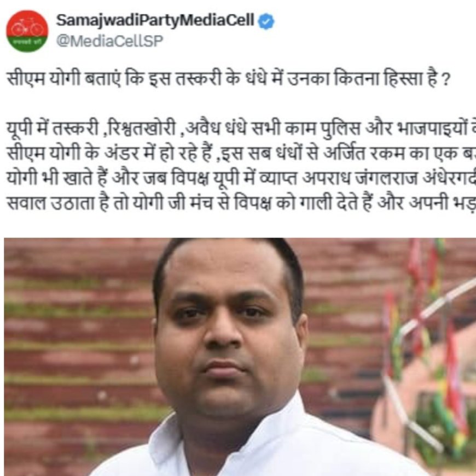The width and height of the screenshot is (476, 476).
Task: Click the bicycle symbol in the party logo
Action: point(27,27)
